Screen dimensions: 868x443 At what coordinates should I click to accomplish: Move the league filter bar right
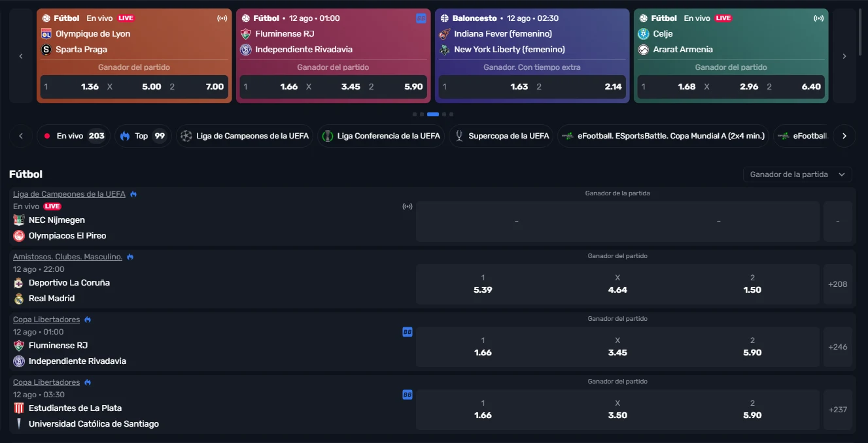pos(844,136)
